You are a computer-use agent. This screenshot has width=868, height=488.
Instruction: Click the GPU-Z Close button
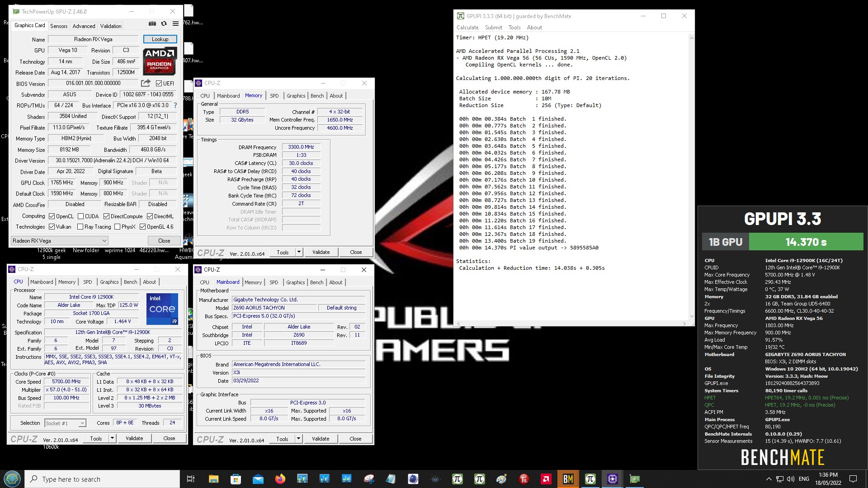[164, 241]
